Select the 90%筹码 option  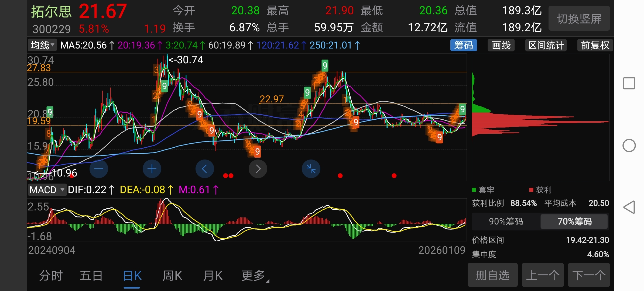pos(506,221)
